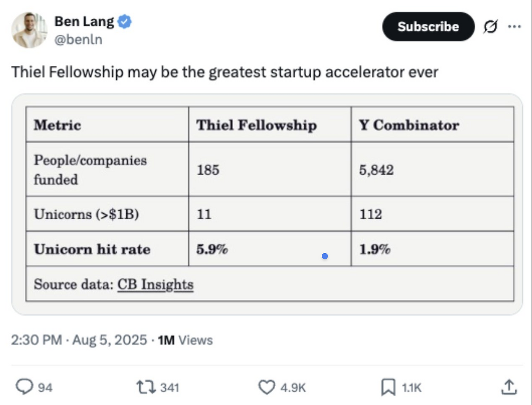Click the @benln handle
This screenshot has height=405, width=532.
78,40
